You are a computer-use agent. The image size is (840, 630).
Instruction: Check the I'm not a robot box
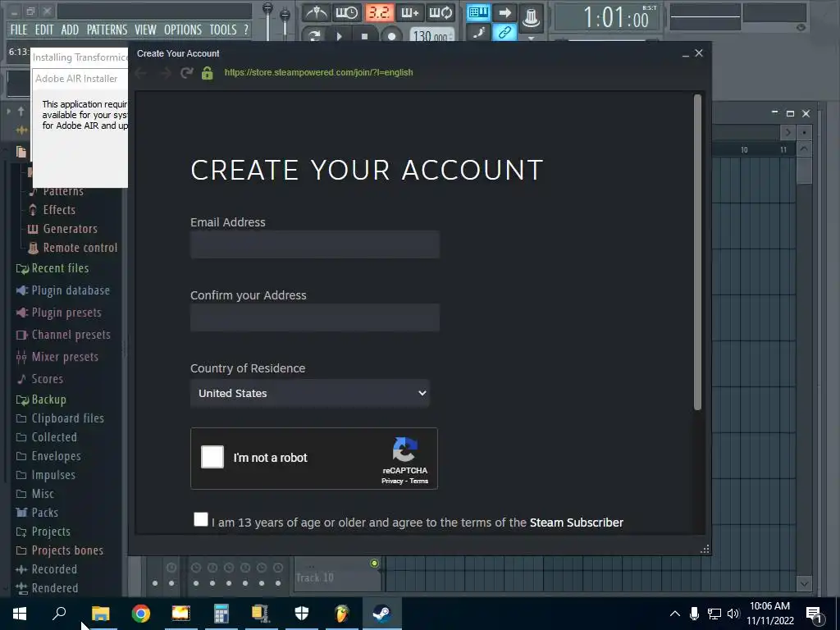[x=212, y=457]
